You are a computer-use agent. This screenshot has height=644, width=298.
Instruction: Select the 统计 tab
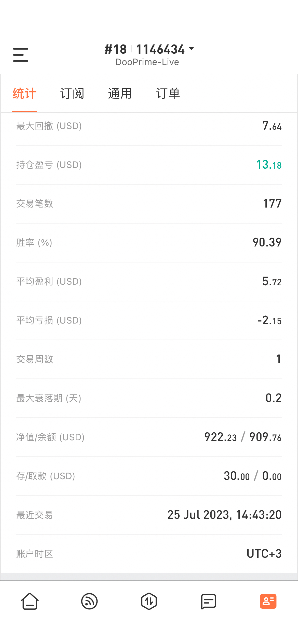click(24, 94)
